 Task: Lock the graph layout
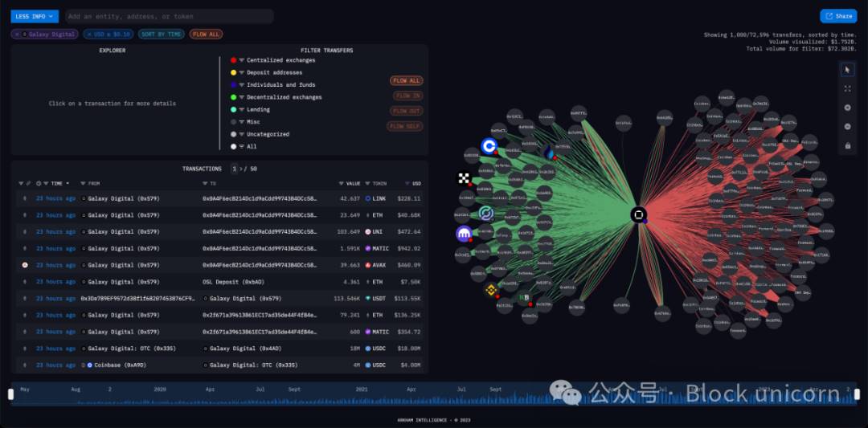(847, 145)
